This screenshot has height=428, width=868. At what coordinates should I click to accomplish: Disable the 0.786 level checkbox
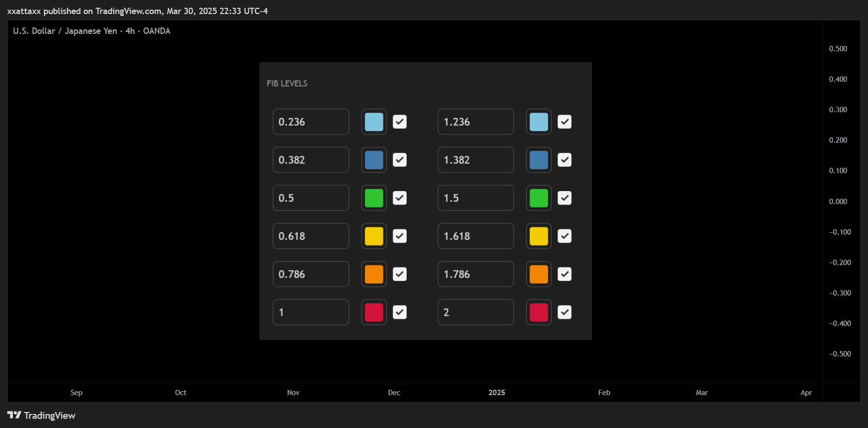coord(399,274)
